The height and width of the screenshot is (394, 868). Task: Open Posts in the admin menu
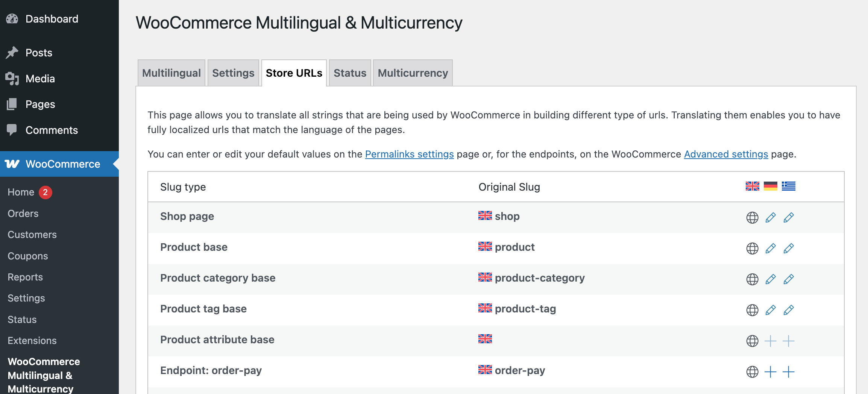click(x=59, y=53)
